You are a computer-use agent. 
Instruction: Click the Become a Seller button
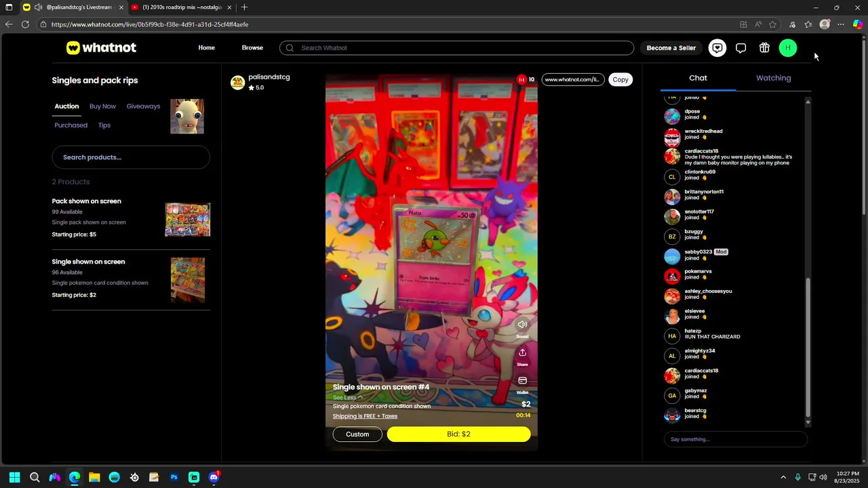click(671, 48)
